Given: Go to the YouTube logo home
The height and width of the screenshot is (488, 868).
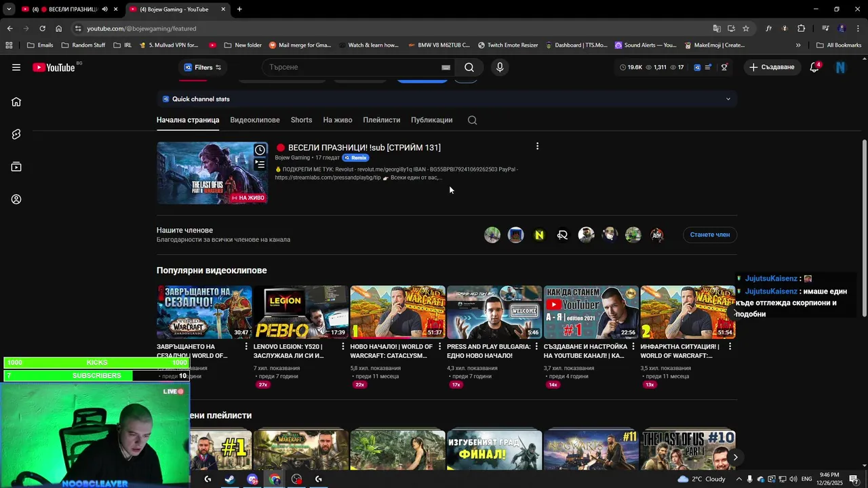Looking at the screenshot, I should 54,67.
